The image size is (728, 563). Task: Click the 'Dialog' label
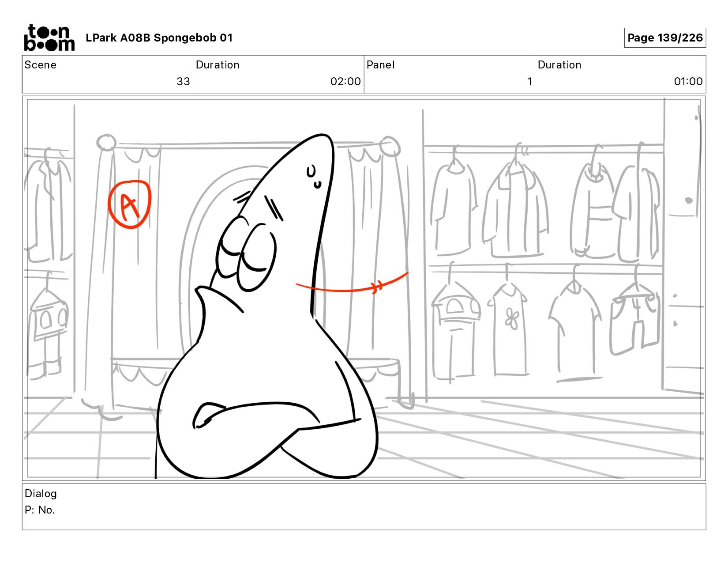pyautogui.click(x=41, y=494)
